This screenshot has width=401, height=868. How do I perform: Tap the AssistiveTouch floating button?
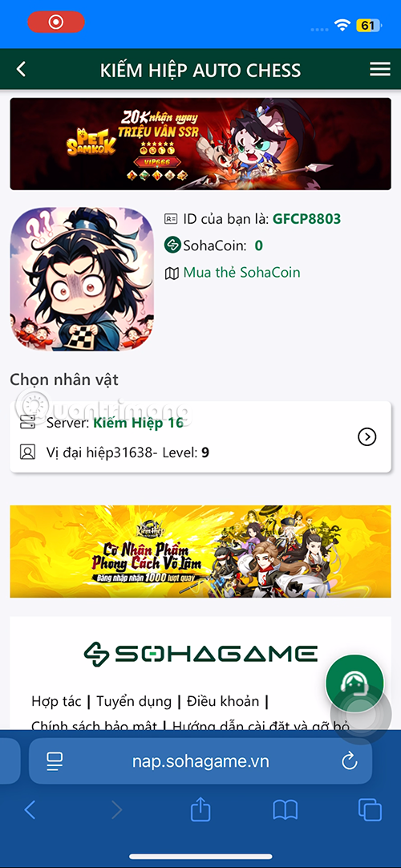coord(361,716)
